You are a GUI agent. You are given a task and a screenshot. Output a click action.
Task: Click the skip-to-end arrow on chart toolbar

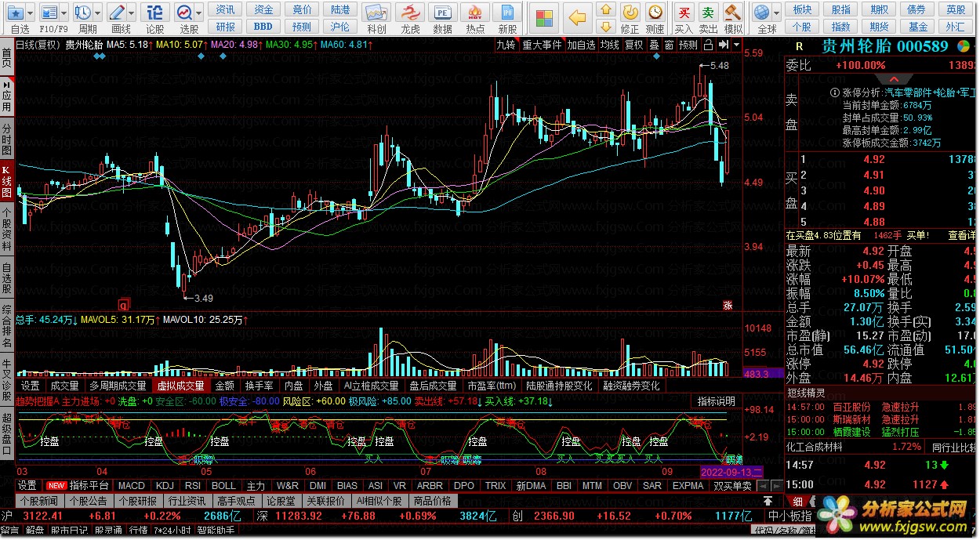coord(725,45)
